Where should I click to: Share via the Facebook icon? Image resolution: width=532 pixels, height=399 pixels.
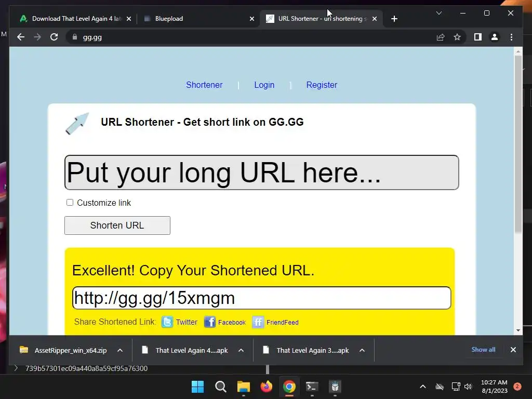tap(210, 322)
